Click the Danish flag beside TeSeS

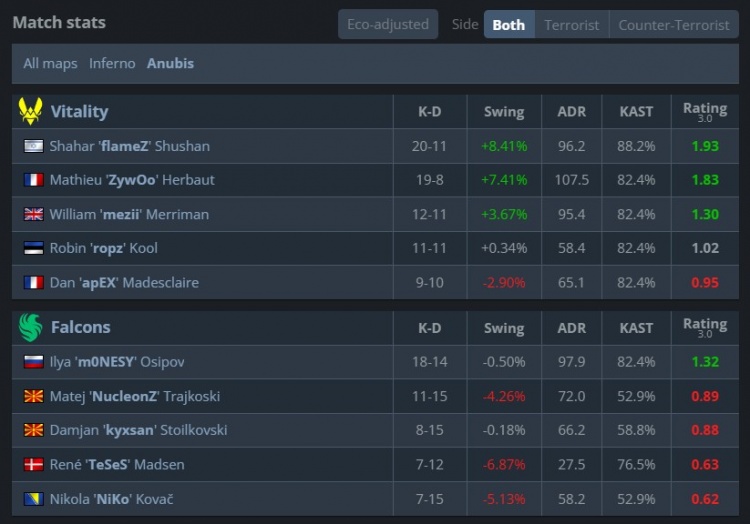pos(33,464)
